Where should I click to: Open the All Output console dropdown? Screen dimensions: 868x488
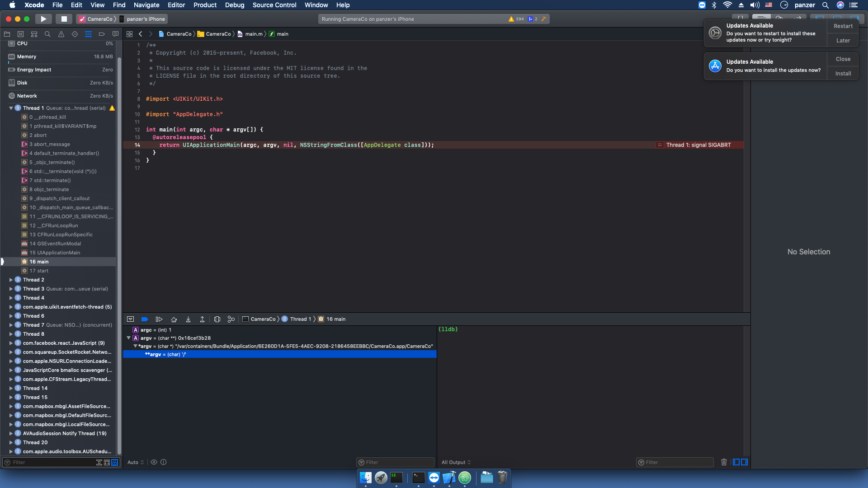(x=456, y=462)
